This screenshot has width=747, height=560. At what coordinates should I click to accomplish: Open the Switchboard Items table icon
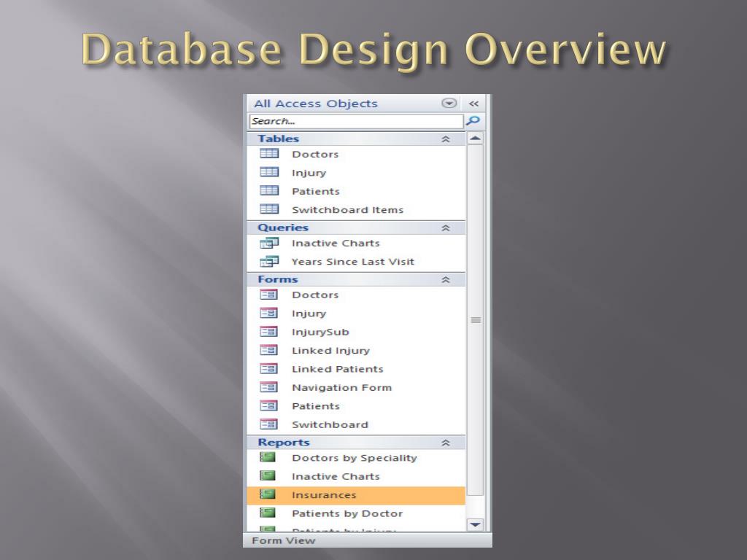click(270, 209)
